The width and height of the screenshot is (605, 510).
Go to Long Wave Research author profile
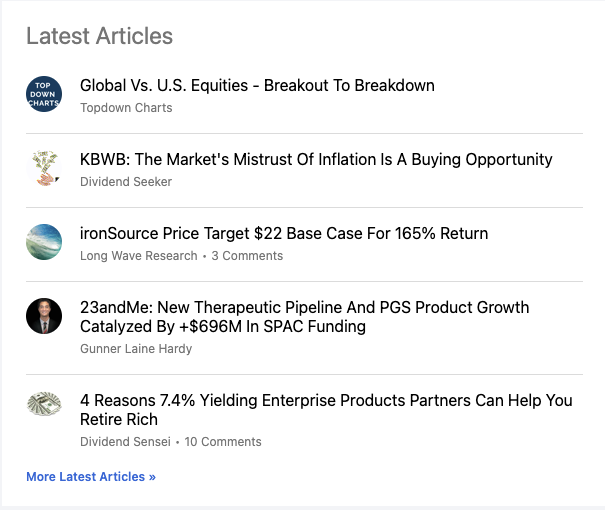pyautogui.click(x=139, y=256)
